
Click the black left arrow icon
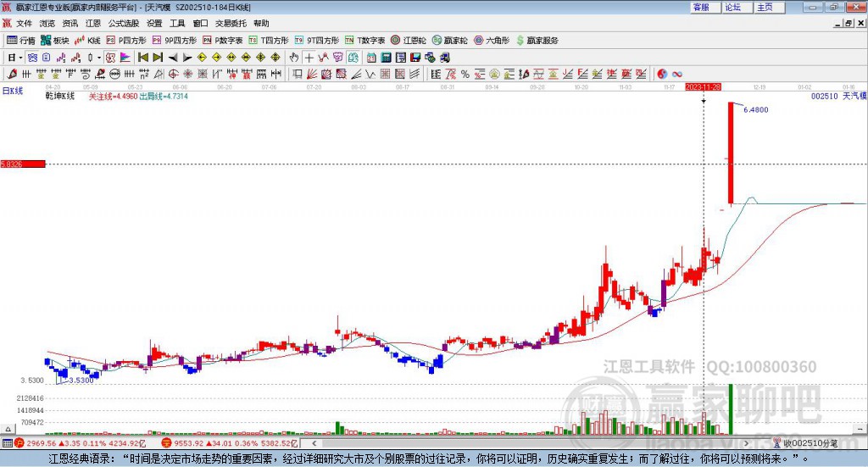point(173,58)
